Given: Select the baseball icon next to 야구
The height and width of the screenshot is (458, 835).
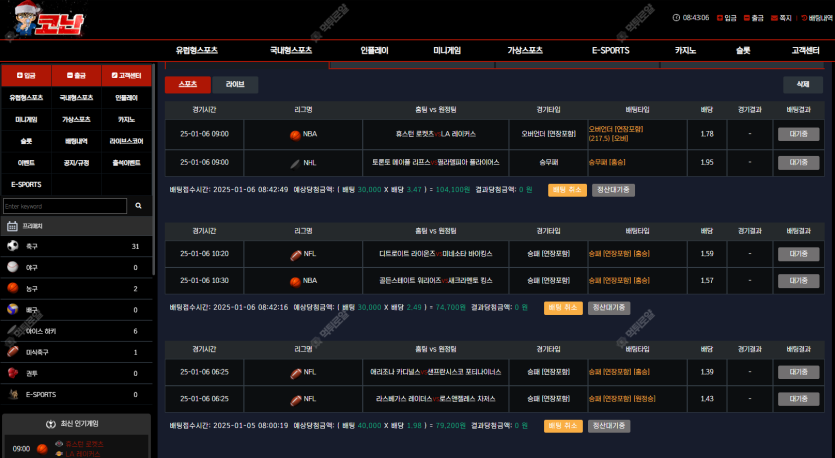Looking at the screenshot, I should (x=13, y=267).
